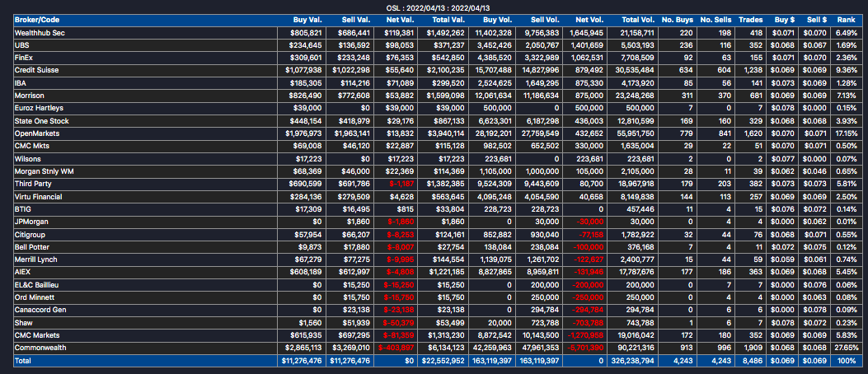Select the CMC Mkts broker name
The height and width of the screenshot is (374, 868).
32,146
